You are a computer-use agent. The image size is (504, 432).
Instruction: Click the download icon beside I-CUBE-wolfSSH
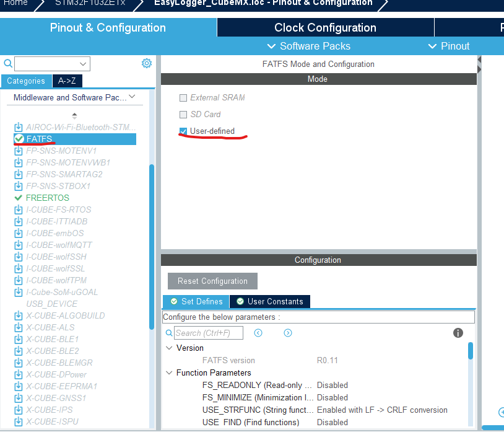19,257
